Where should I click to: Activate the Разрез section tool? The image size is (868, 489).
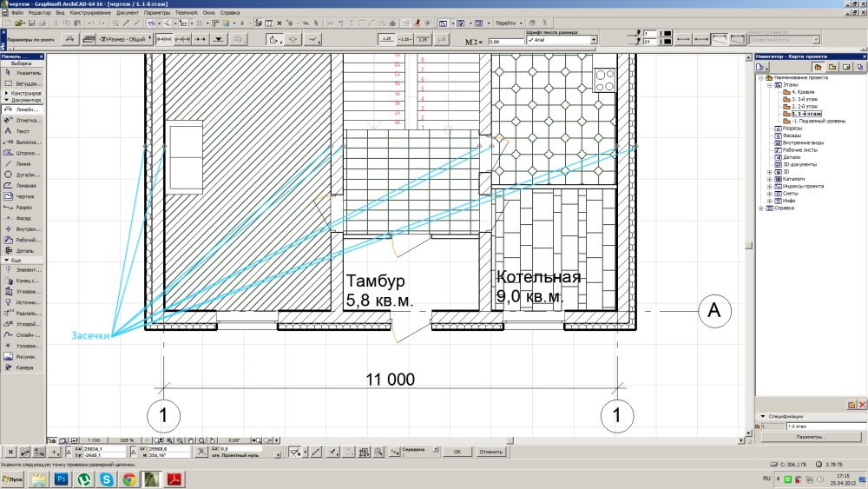[x=23, y=207]
